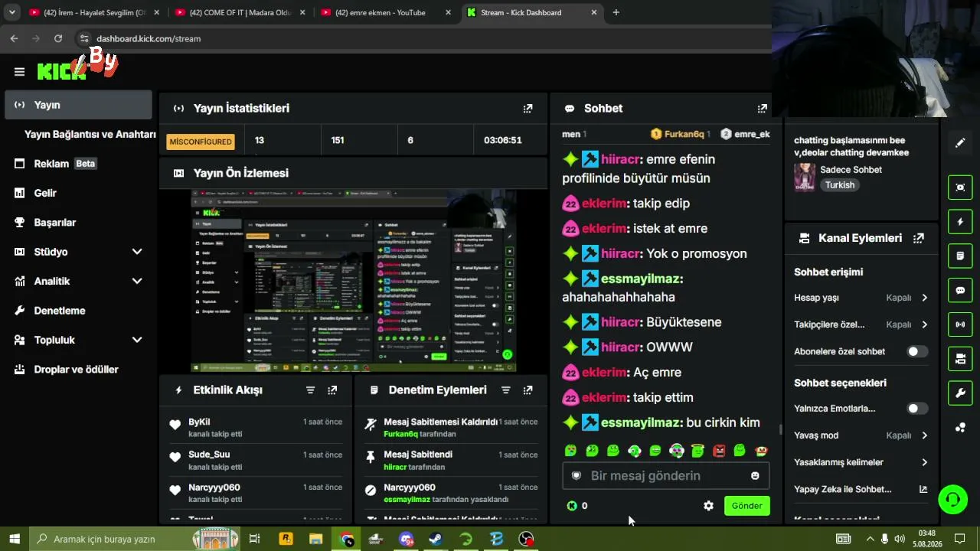Go to Reklam Beta section
Screen dimensions: 980x551
pyautogui.click(x=78, y=164)
